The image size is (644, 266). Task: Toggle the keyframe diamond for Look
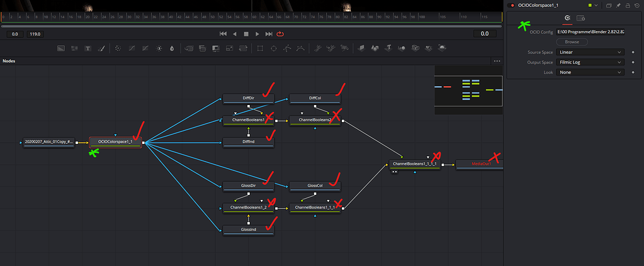[633, 72]
